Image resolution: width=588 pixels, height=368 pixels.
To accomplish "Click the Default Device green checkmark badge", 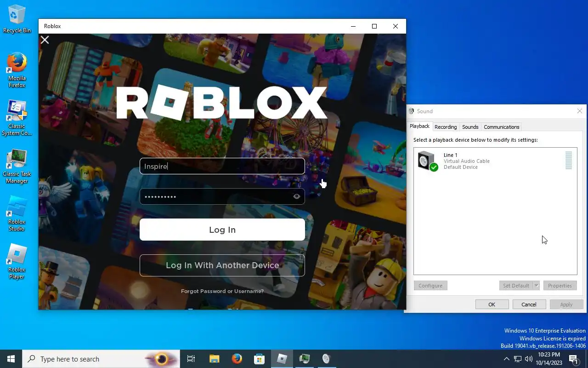I will click(x=434, y=167).
